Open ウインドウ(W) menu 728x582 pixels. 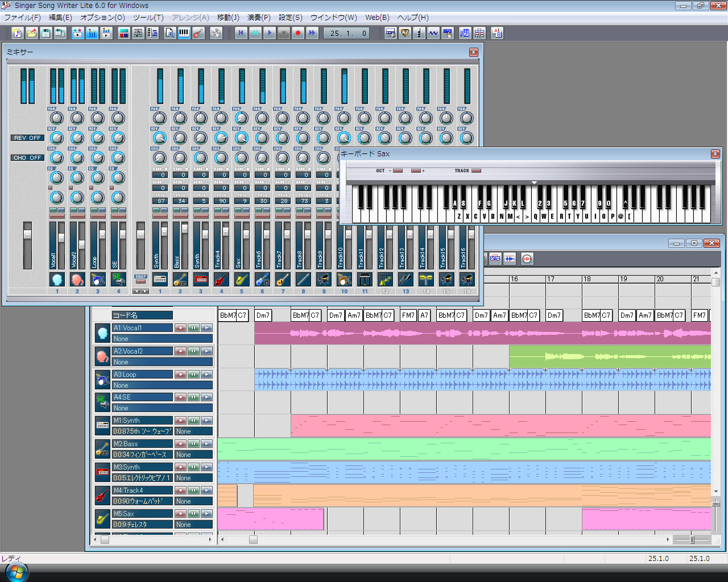[x=334, y=18]
